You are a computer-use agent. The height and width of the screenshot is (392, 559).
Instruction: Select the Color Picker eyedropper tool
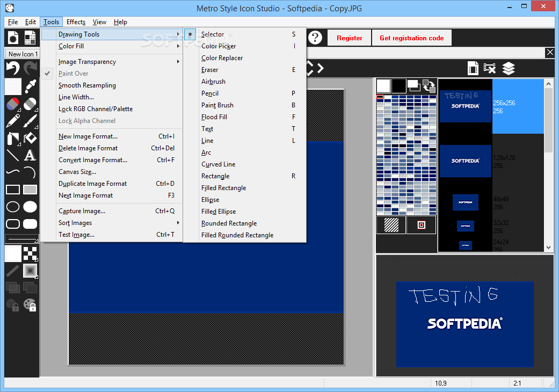(30, 86)
